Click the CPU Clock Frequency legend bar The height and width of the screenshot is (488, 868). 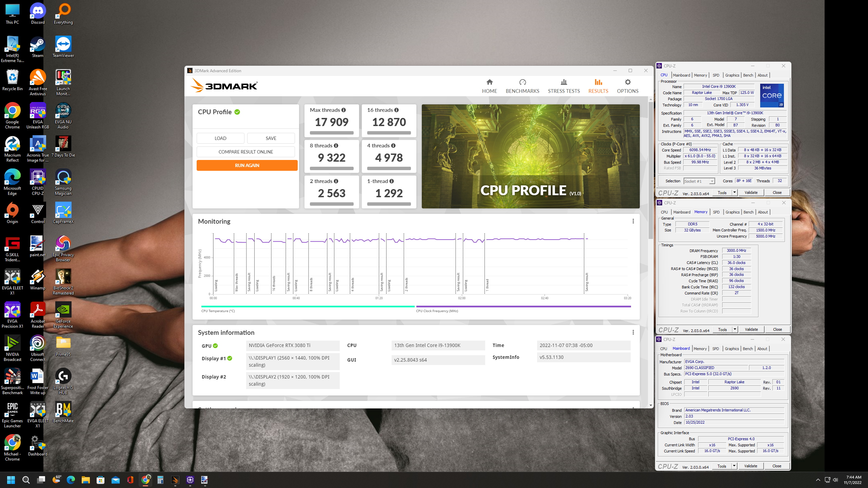523,306
